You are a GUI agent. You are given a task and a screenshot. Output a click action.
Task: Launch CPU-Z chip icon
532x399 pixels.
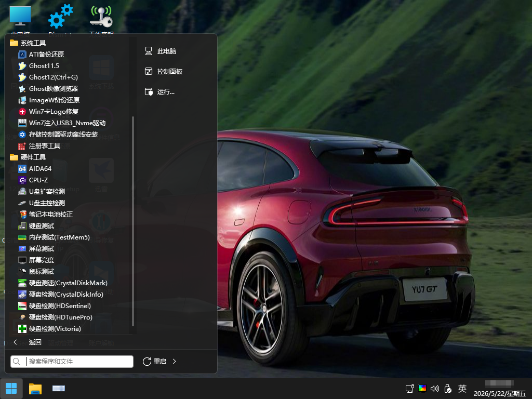pos(22,180)
